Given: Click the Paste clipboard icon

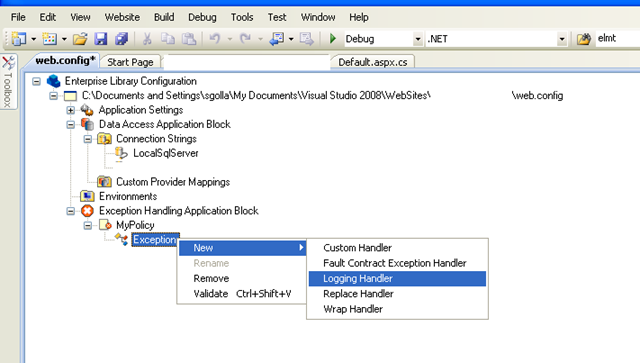Looking at the screenshot, I should [189, 39].
